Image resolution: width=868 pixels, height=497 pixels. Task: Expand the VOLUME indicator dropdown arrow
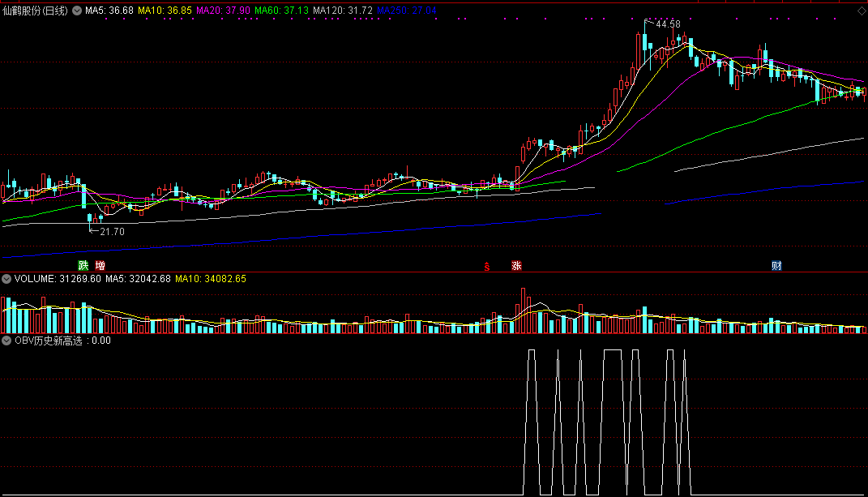point(6,279)
